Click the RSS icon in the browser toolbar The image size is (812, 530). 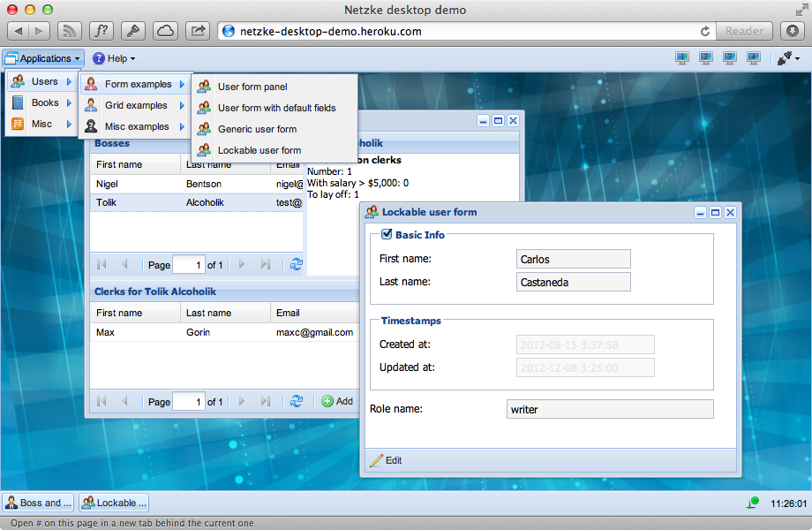(69, 30)
